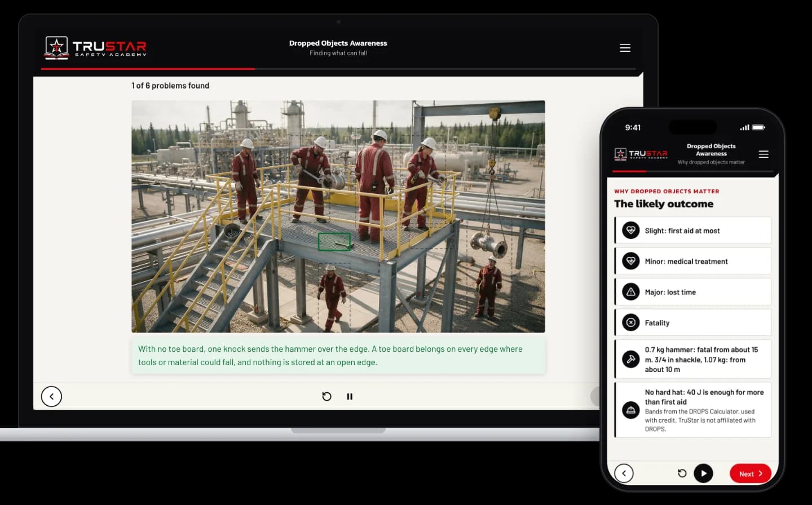Select the 'Fatality' outcome card

tap(693, 322)
